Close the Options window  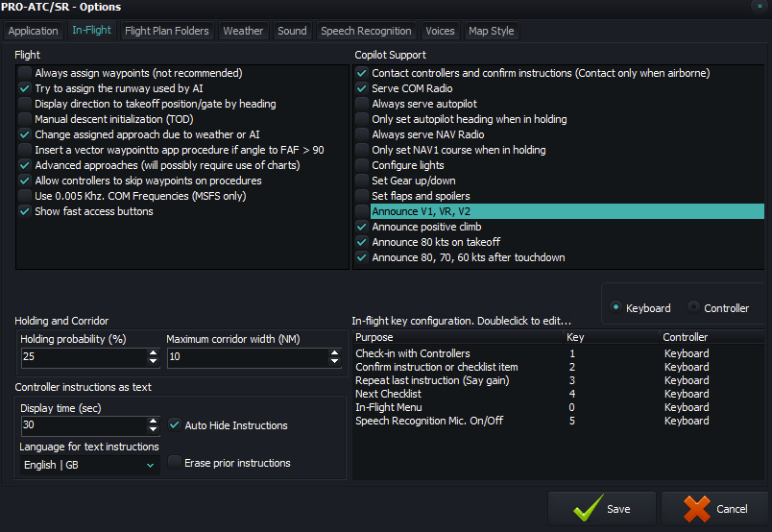760,7
